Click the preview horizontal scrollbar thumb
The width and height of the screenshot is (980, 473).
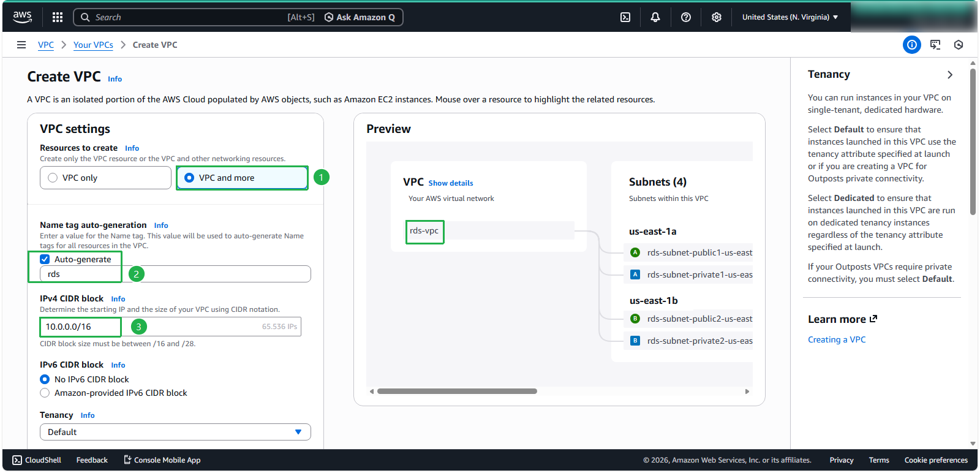457,391
